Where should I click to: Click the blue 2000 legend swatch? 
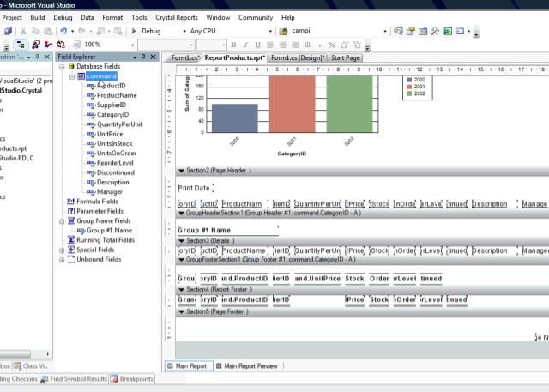[x=409, y=80]
